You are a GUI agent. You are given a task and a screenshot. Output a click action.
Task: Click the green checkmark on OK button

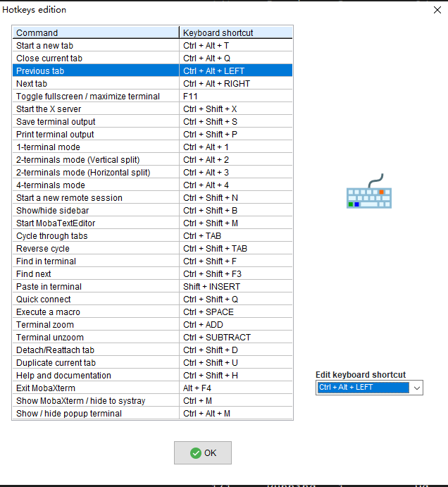(196, 453)
